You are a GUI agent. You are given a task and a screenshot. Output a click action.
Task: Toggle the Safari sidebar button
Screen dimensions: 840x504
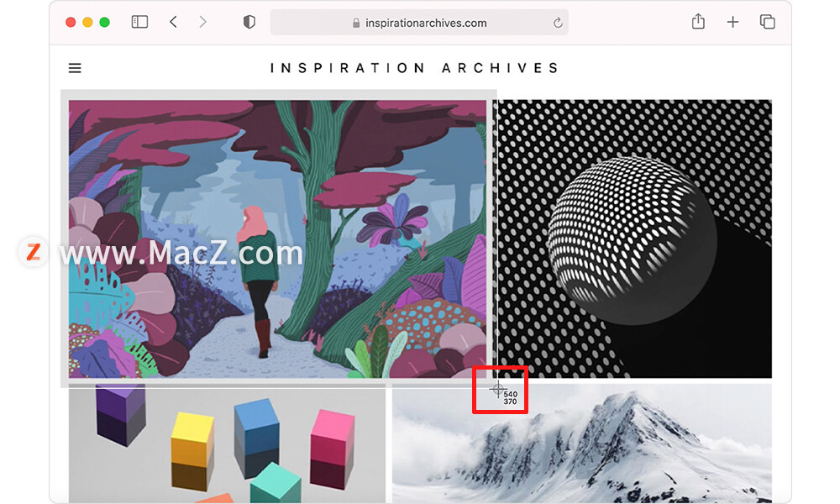point(139,22)
